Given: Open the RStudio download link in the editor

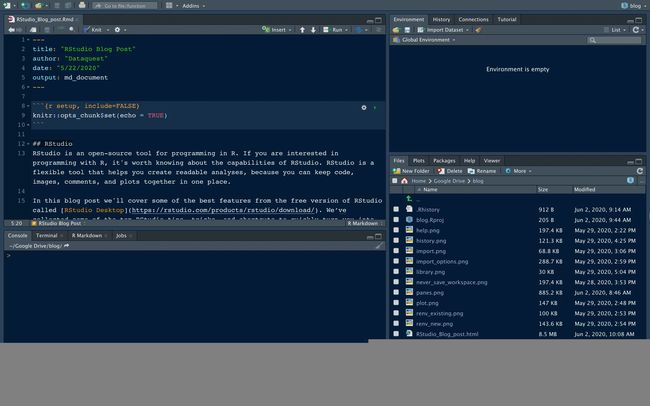Looking at the screenshot, I should tap(223, 210).
